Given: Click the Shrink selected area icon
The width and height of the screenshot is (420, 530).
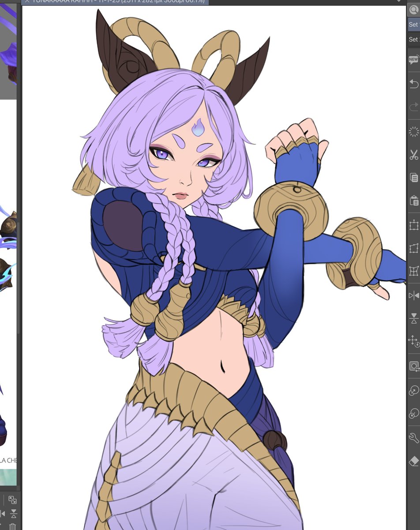Looking at the screenshot, I should 413,413.
